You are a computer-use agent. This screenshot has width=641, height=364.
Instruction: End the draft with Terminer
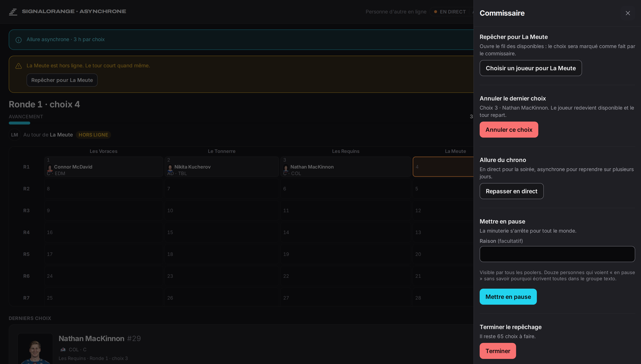pos(498,351)
